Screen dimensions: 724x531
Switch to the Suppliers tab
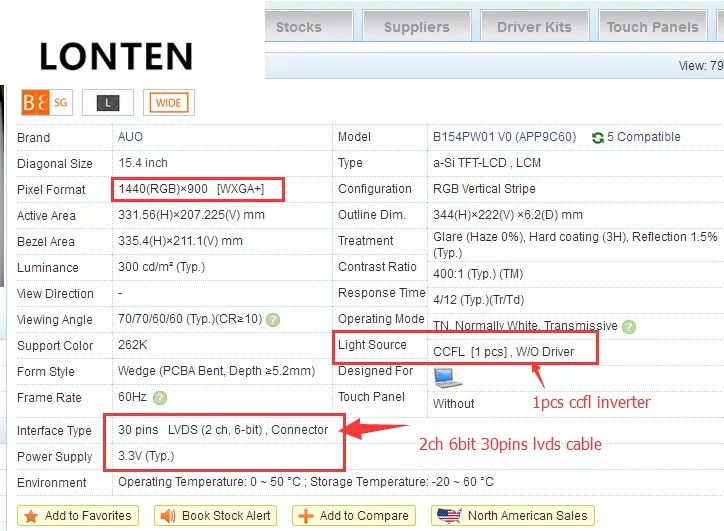416,27
